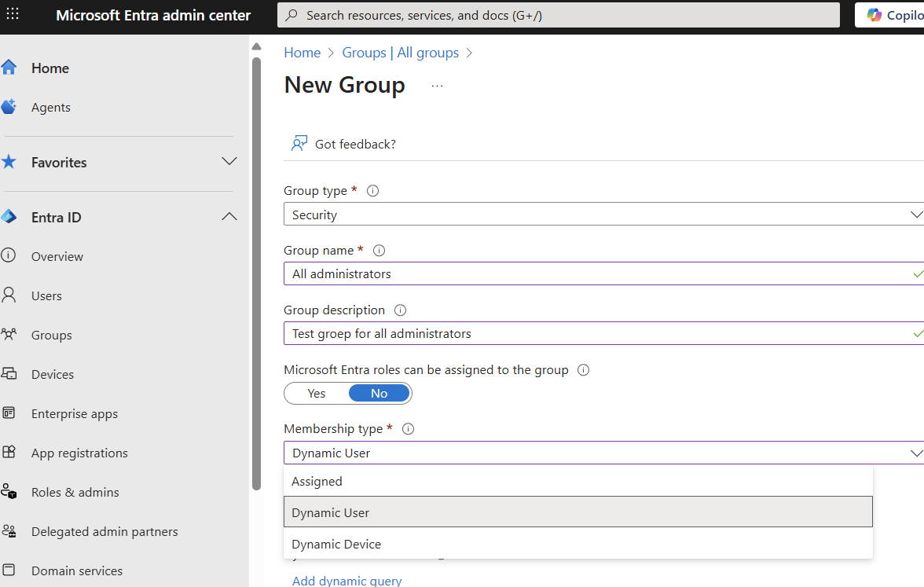Set role assignment toggle to Yes
Image resolution: width=924 pixels, height=587 pixels.
(x=317, y=393)
